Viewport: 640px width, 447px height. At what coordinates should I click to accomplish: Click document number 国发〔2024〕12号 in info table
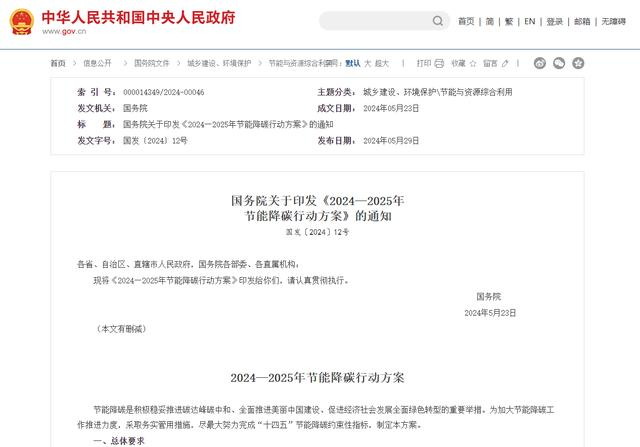pos(155,140)
